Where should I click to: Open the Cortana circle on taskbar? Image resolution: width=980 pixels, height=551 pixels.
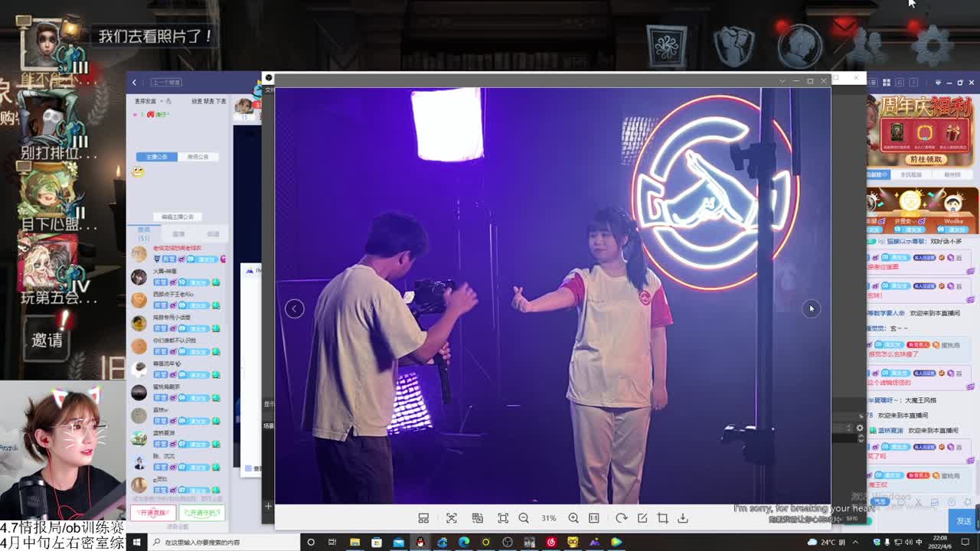[x=311, y=542]
